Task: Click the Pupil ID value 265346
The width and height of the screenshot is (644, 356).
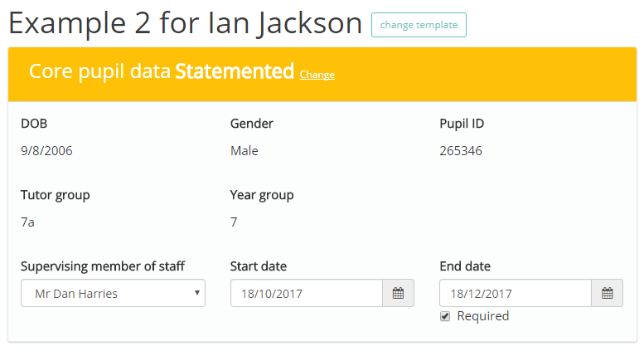Action: 460,151
